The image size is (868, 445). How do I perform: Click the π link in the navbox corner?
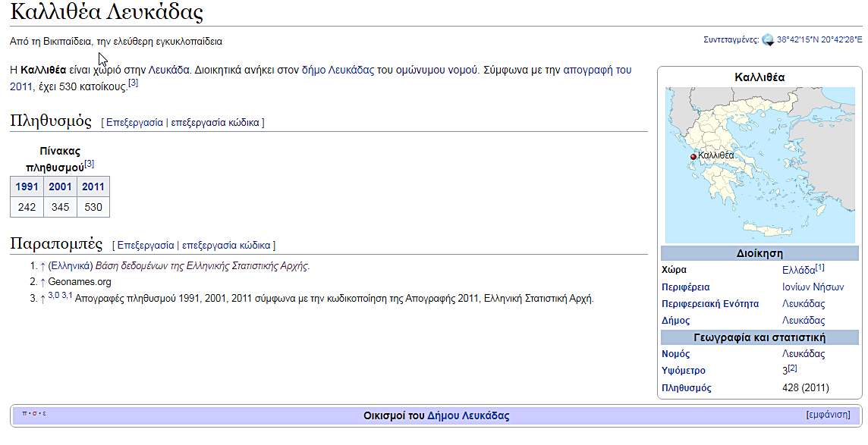click(x=25, y=414)
